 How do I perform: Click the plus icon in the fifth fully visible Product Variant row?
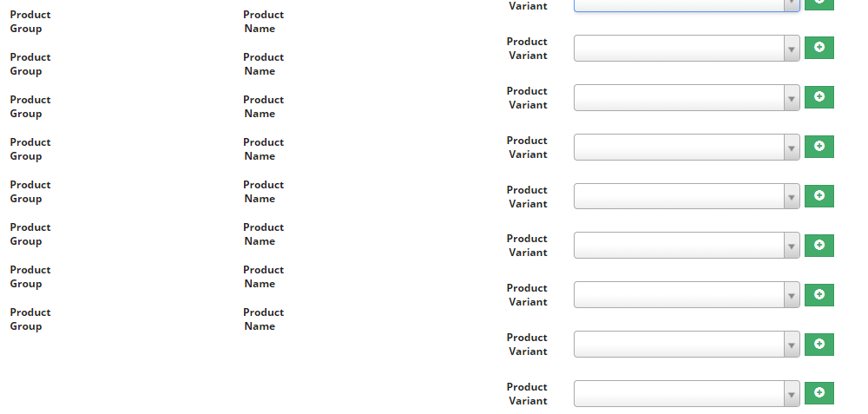tap(819, 246)
